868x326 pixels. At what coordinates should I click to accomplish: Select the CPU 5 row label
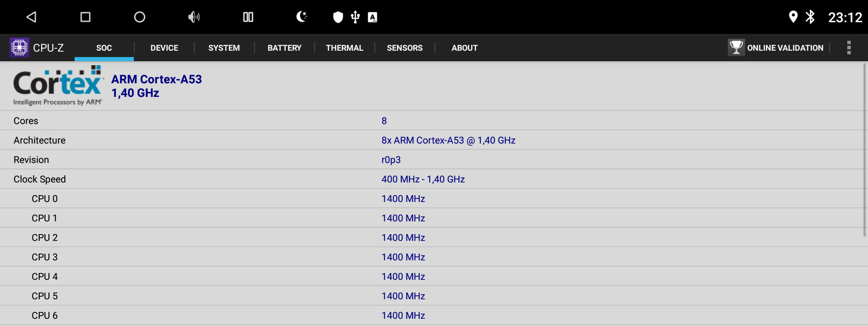(x=45, y=296)
